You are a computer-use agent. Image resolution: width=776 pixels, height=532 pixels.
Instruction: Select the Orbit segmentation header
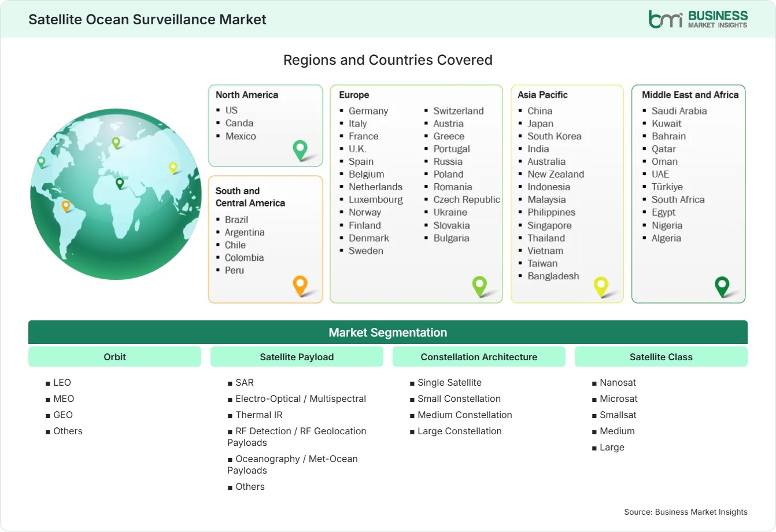tap(114, 357)
